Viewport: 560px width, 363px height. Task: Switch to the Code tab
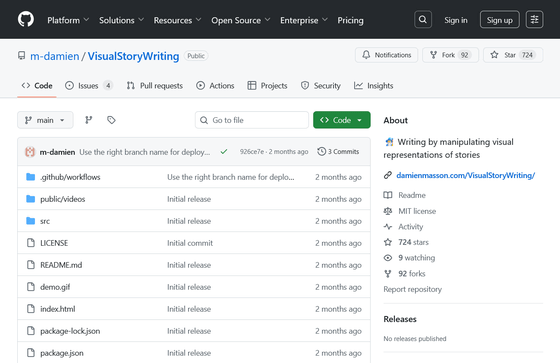click(37, 86)
